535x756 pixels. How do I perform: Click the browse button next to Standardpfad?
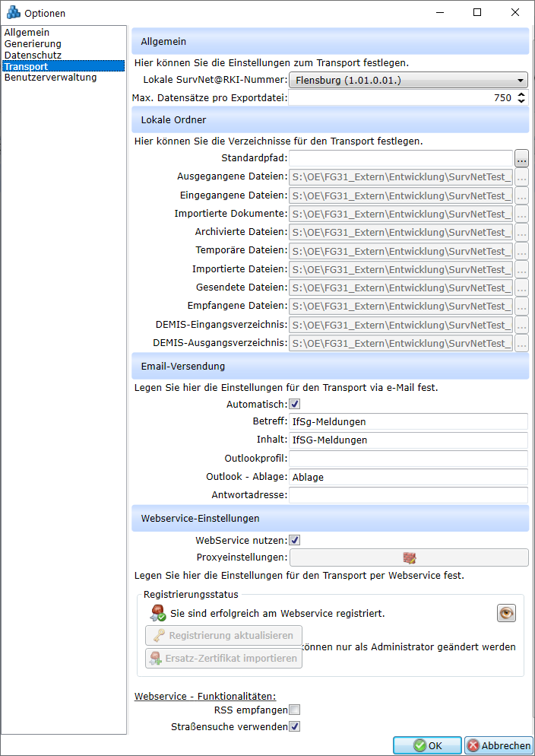pyautogui.click(x=521, y=159)
